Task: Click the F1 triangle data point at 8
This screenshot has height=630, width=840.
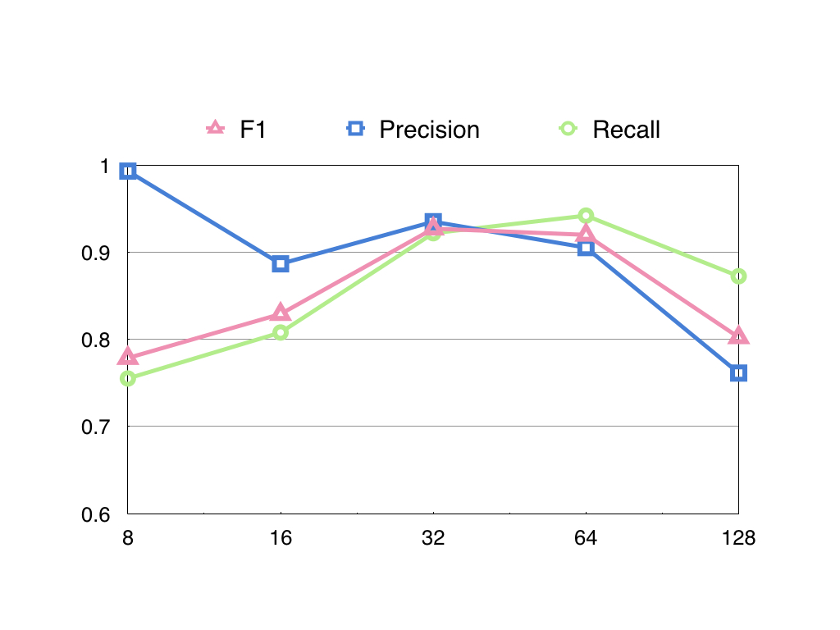Action: (127, 357)
